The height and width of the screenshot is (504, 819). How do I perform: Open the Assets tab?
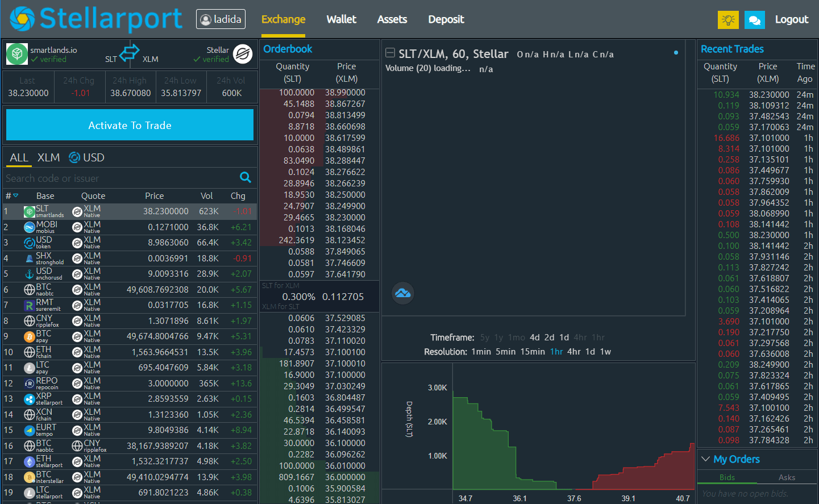coord(392,19)
